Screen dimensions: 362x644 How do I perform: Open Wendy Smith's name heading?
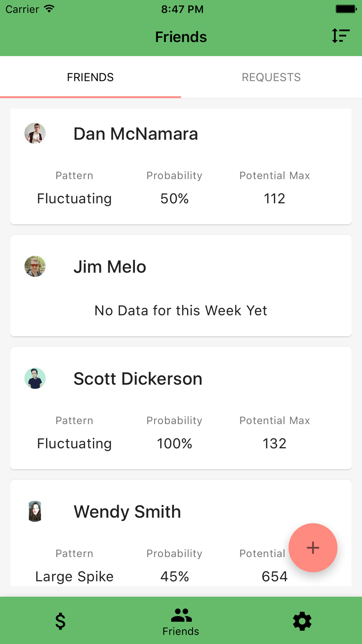coord(127,511)
